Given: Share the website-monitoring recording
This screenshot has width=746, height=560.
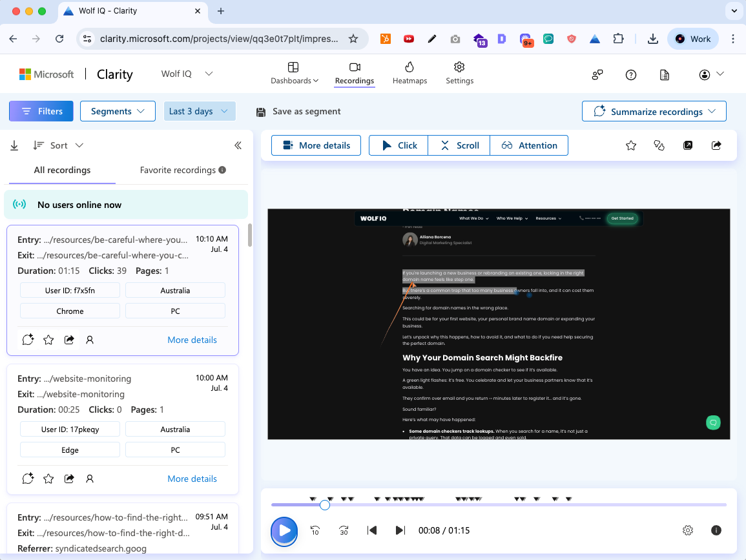Looking at the screenshot, I should (x=69, y=479).
